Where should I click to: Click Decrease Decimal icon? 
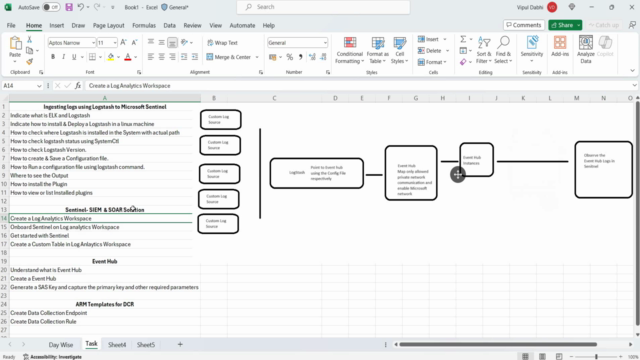(323, 57)
